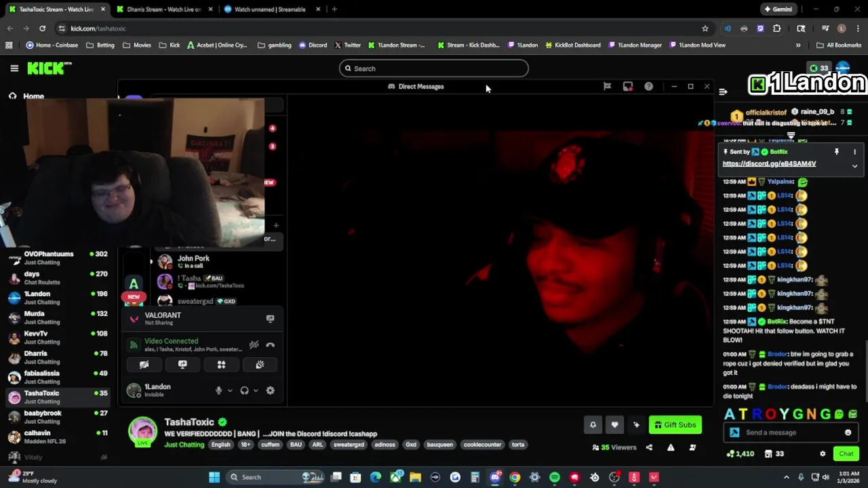The image size is (868, 488).
Task: Open OVOPhantuums channel in sidebar
Action: (57, 258)
